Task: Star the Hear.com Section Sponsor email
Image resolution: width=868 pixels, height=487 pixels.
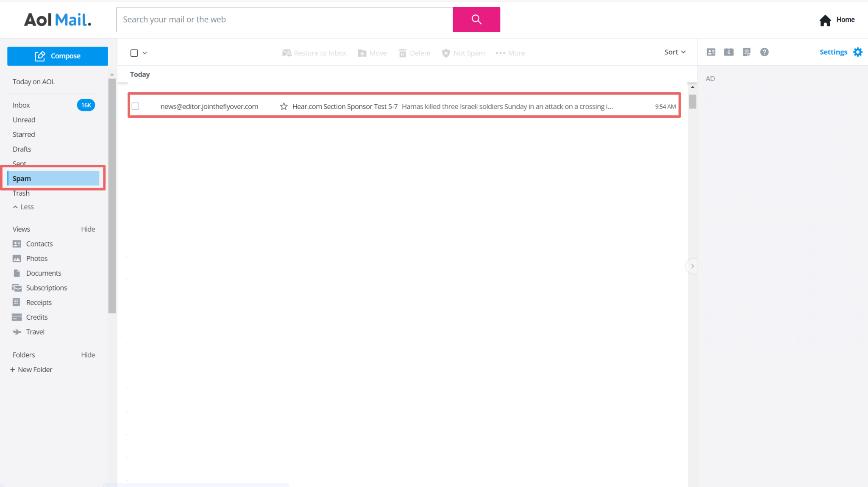Action: click(x=283, y=106)
